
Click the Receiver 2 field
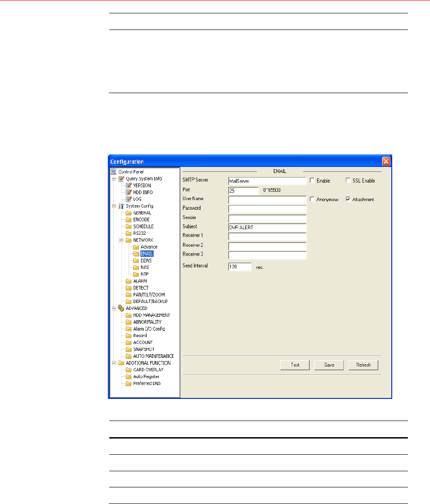tap(267, 246)
